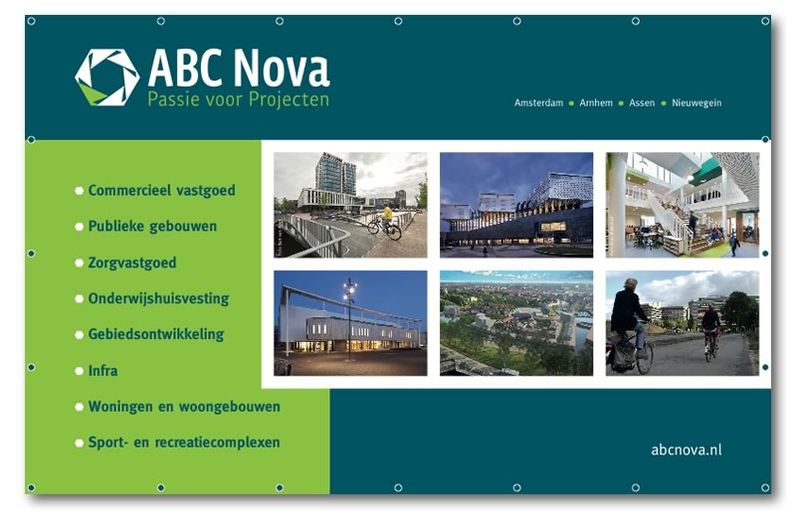Visit the abcnova.nl website link
Image resolution: width=796 pixels, height=532 pixels.
point(686,449)
